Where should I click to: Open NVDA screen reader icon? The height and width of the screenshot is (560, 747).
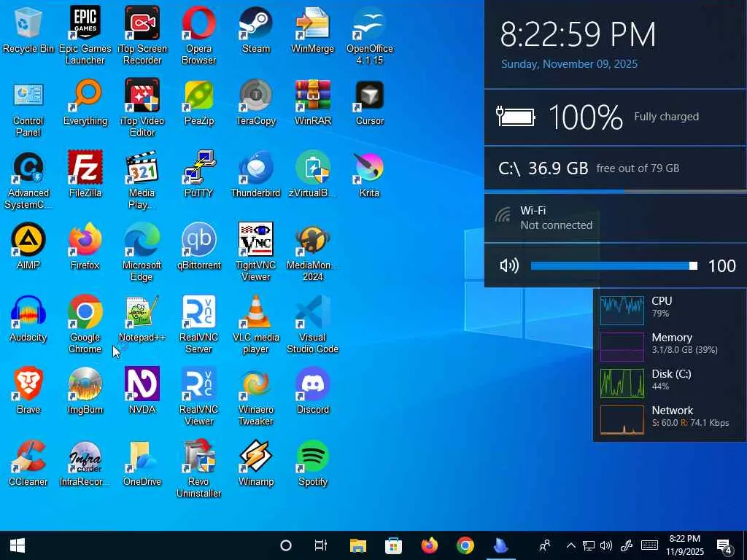(x=142, y=392)
